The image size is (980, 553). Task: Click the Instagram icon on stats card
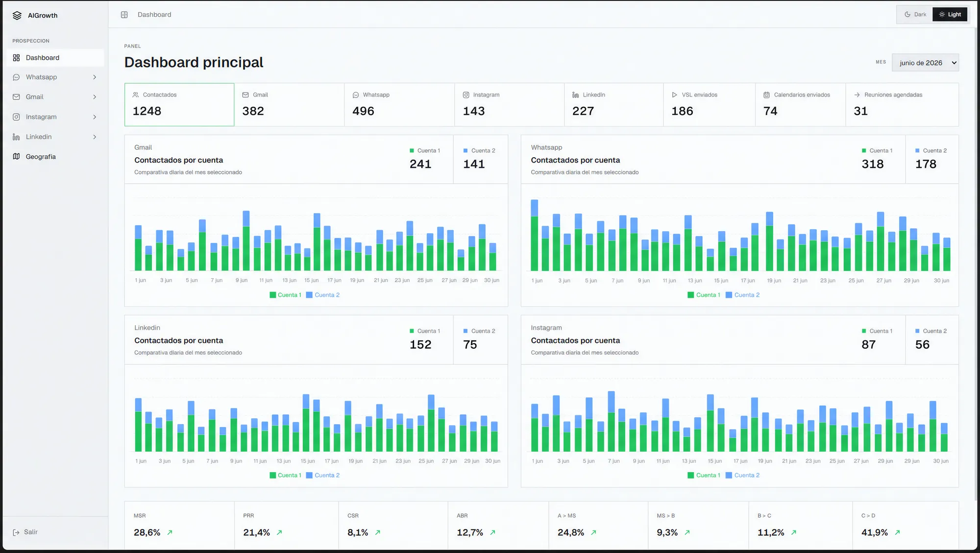(x=466, y=95)
